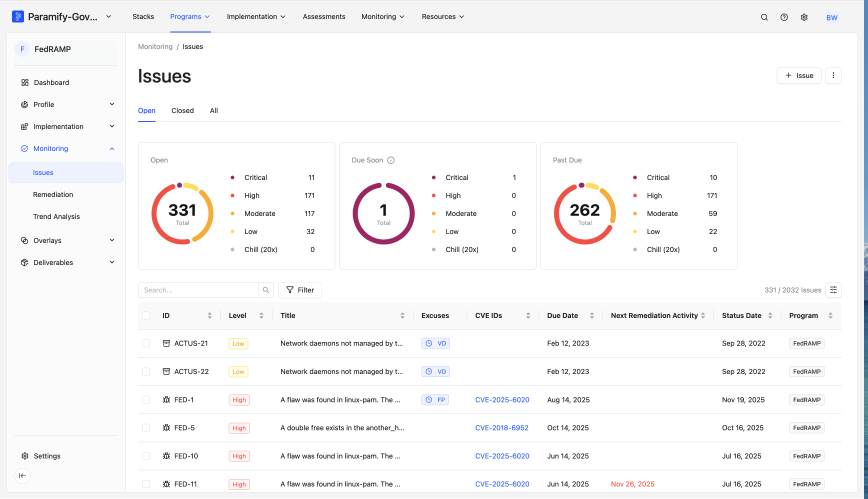Open the global search icon
The height and width of the screenshot is (499, 868).
pyautogui.click(x=764, y=17)
